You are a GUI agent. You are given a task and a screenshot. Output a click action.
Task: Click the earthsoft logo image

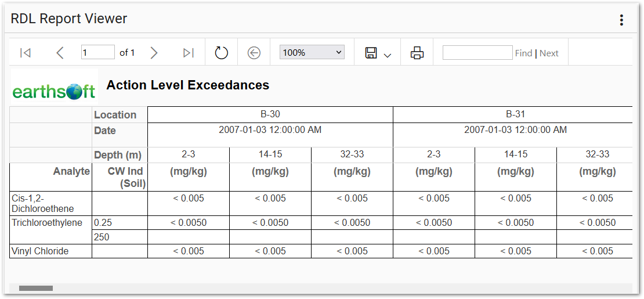pyautogui.click(x=54, y=91)
